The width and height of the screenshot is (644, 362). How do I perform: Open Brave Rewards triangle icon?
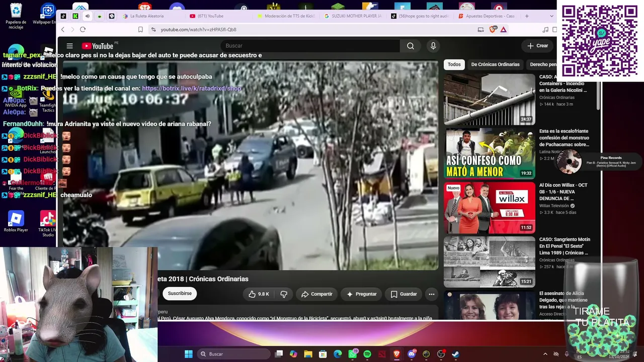coord(503,30)
